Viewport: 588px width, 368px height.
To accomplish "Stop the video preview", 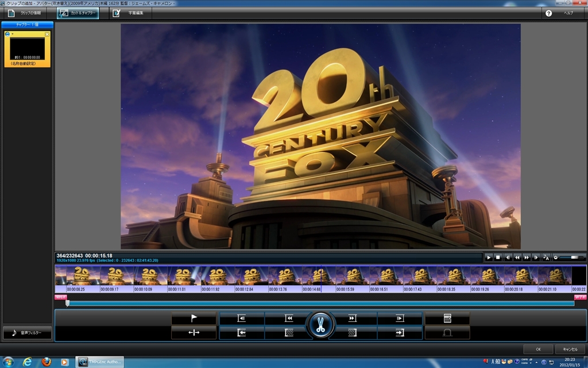I will pos(498,257).
